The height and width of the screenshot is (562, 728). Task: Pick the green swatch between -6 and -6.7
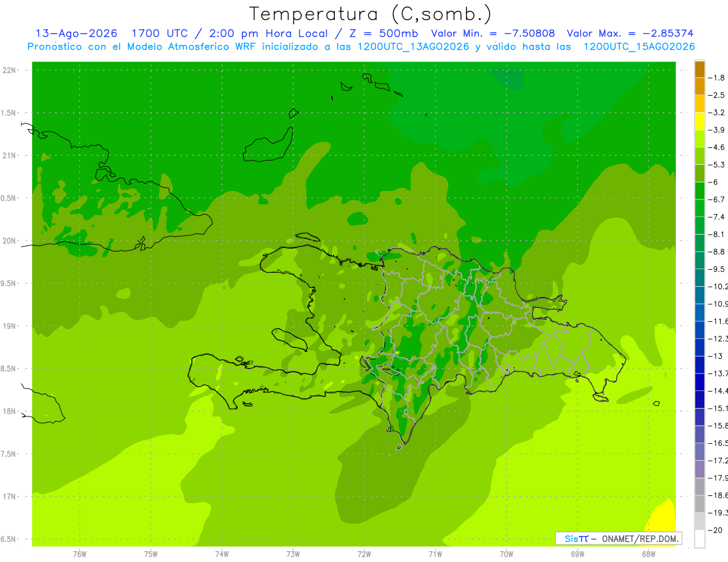(699, 191)
